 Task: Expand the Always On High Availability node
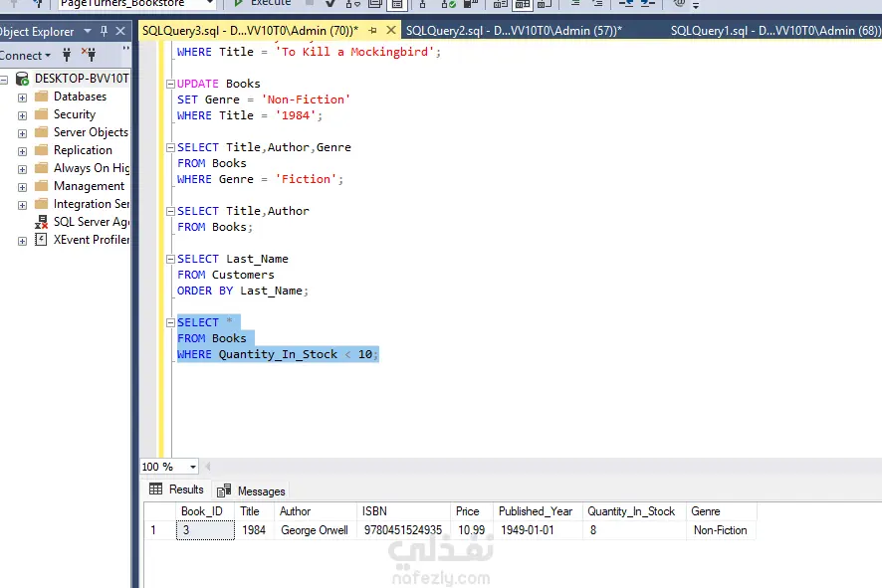click(22, 169)
